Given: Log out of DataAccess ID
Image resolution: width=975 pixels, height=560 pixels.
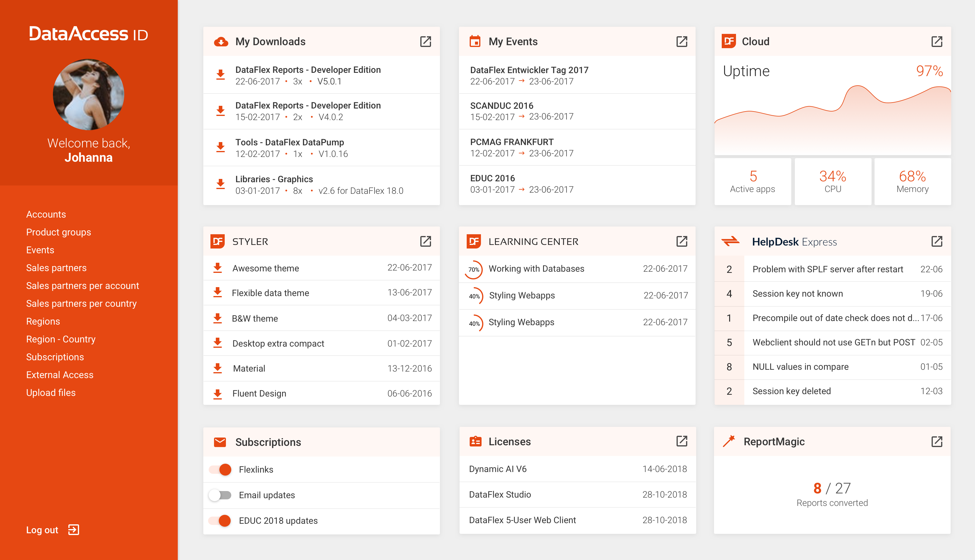Looking at the screenshot, I should 53,530.
